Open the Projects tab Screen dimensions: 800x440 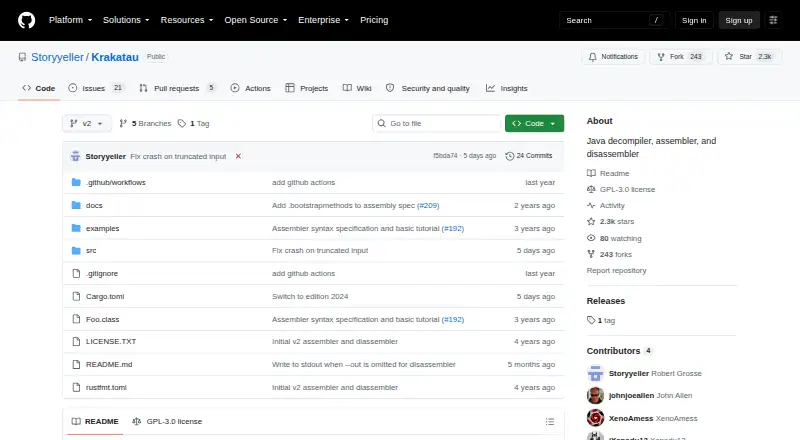(307, 88)
